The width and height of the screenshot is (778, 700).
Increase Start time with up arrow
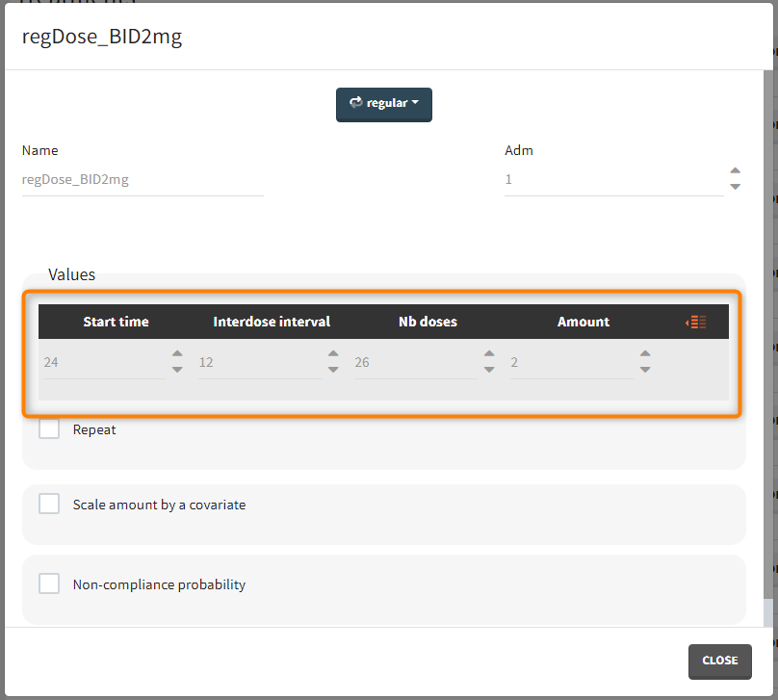[177, 355]
